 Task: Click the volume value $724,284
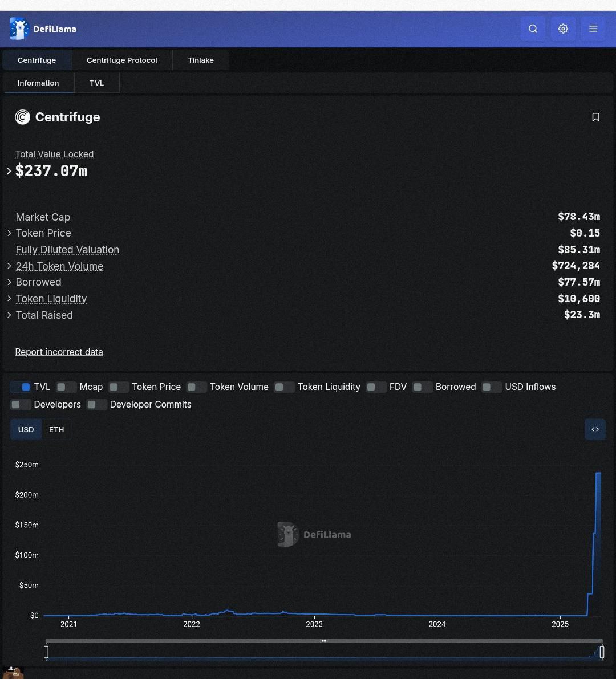tap(576, 266)
